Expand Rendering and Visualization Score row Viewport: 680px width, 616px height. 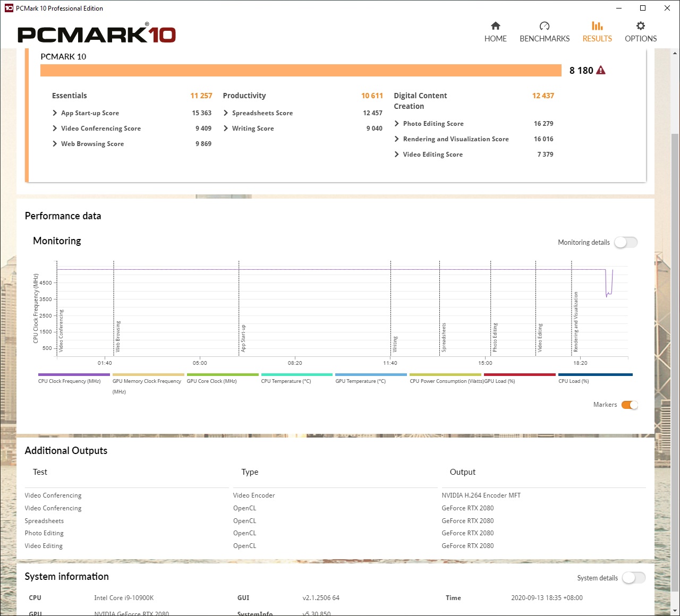click(x=397, y=139)
